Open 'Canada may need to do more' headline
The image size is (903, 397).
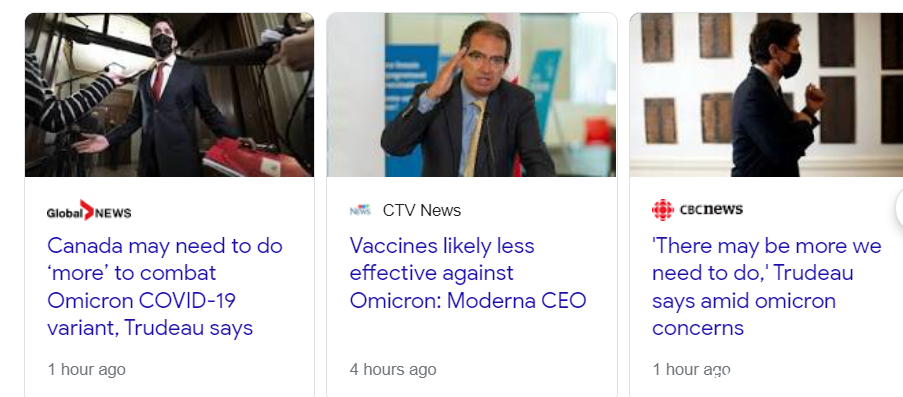coord(165,287)
